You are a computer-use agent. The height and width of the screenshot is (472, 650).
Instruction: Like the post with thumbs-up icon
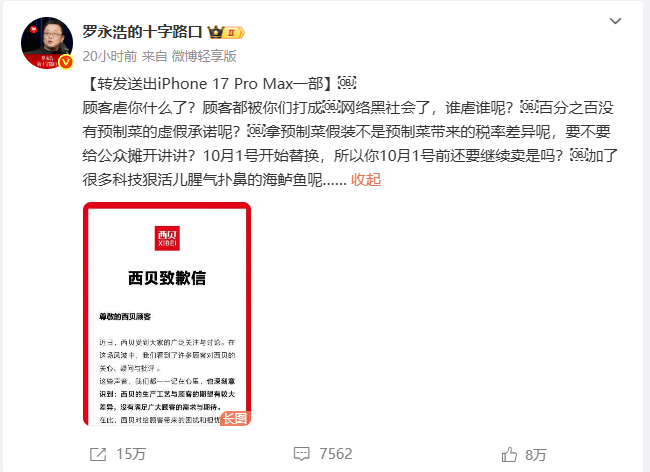[509, 454]
